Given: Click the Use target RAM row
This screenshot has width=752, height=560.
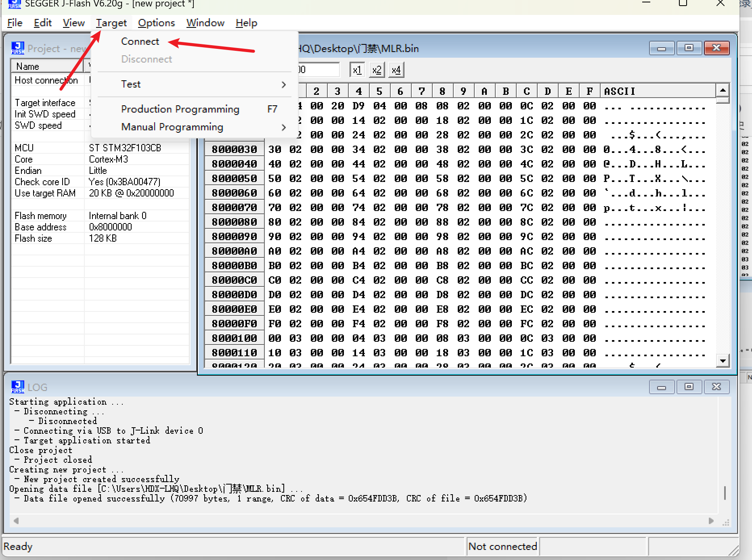Looking at the screenshot, I should 100,193.
